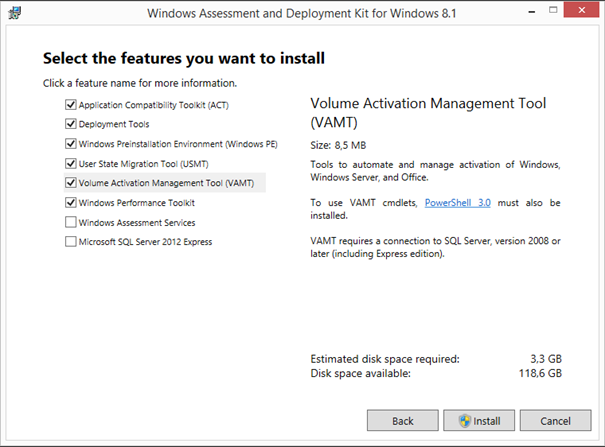Click the installer icon in title bar
Image resolution: width=605 pixels, height=447 pixels.
point(15,13)
